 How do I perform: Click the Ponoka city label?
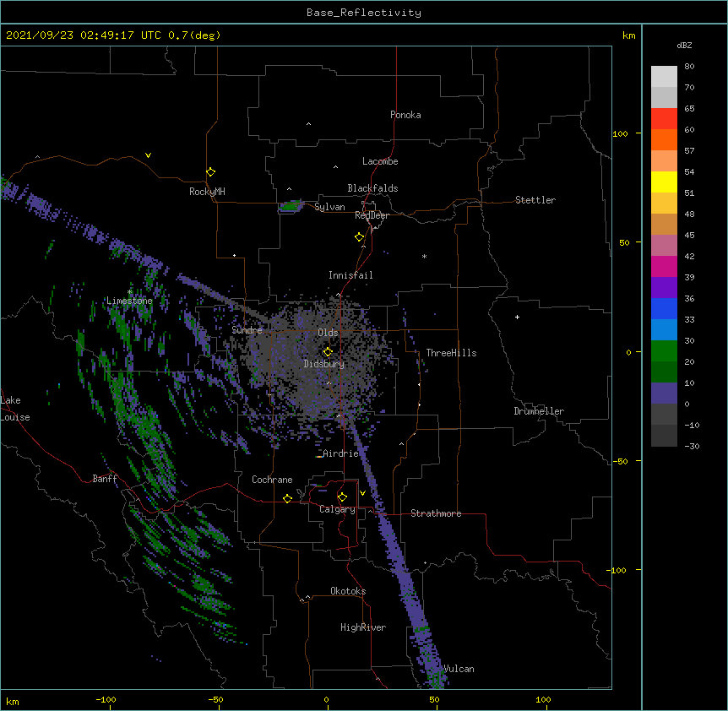click(x=405, y=115)
